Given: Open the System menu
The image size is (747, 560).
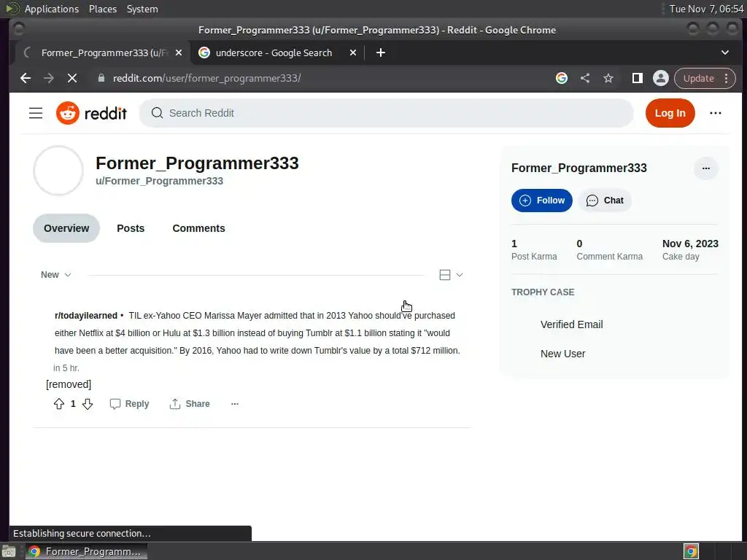Looking at the screenshot, I should click(142, 9).
